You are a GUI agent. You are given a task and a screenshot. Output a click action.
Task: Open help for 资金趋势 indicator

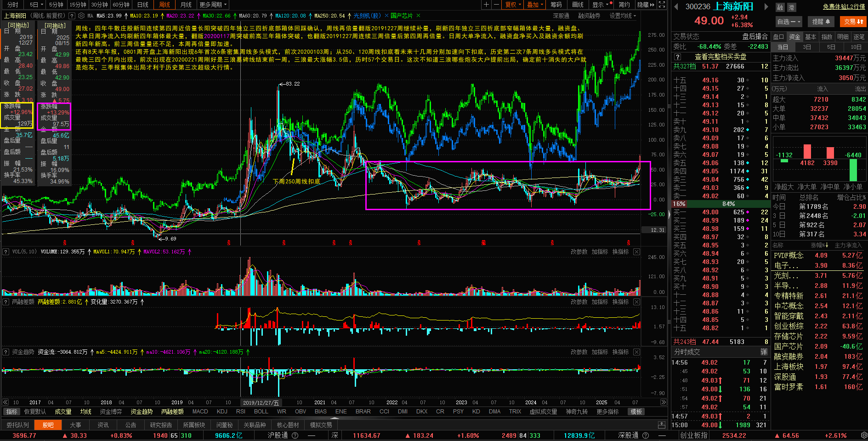[x=6, y=352]
